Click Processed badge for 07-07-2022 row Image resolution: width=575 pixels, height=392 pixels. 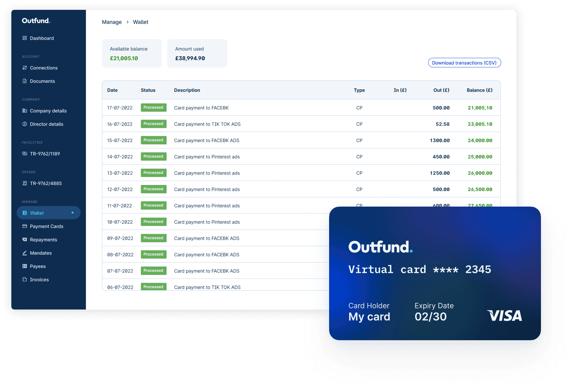coord(154,271)
